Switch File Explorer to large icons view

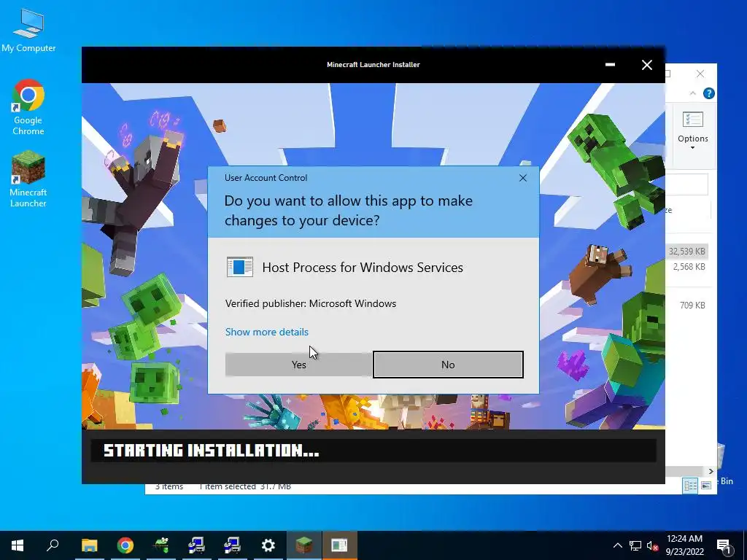tap(706, 486)
